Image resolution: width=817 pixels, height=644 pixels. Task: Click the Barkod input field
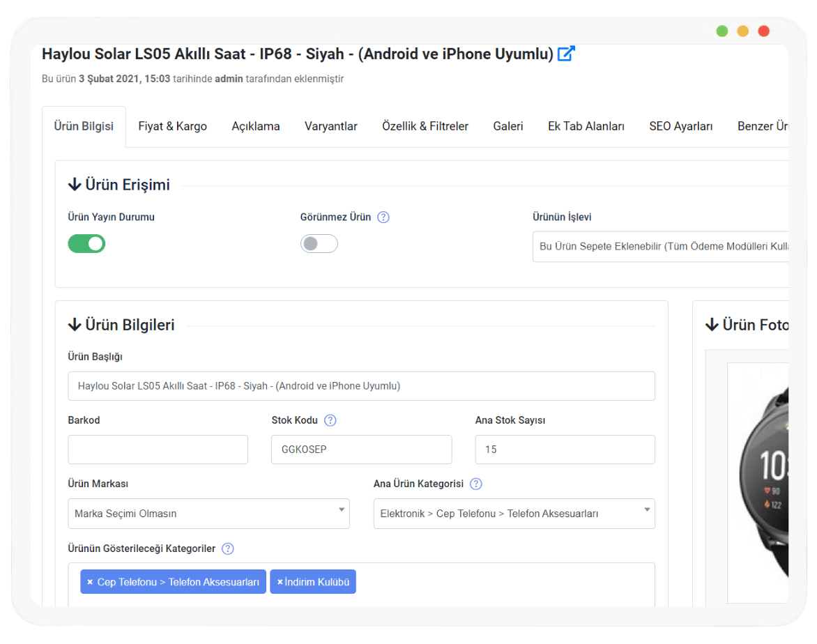pos(158,450)
